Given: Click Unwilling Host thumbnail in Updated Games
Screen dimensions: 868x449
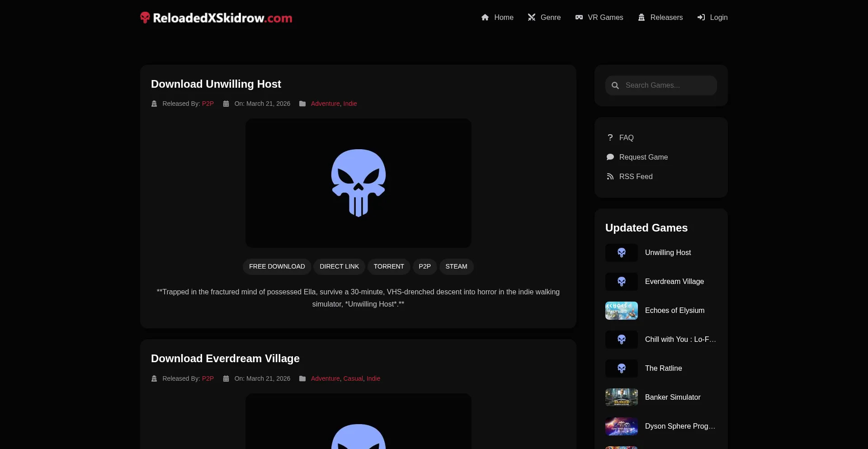Looking at the screenshot, I should 622,253.
